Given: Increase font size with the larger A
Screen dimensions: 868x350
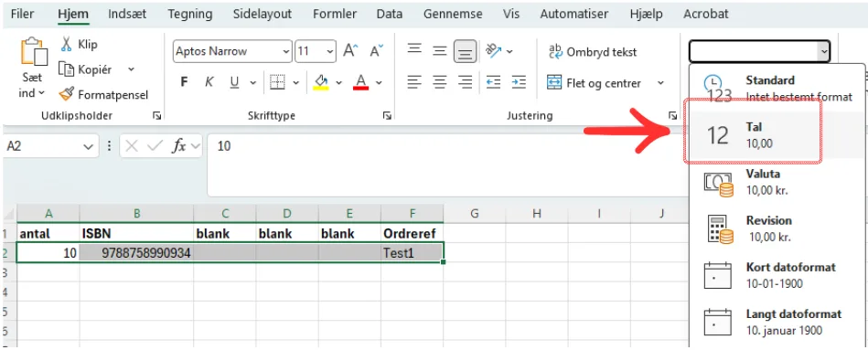Looking at the screenshot, I should (350, 51).
